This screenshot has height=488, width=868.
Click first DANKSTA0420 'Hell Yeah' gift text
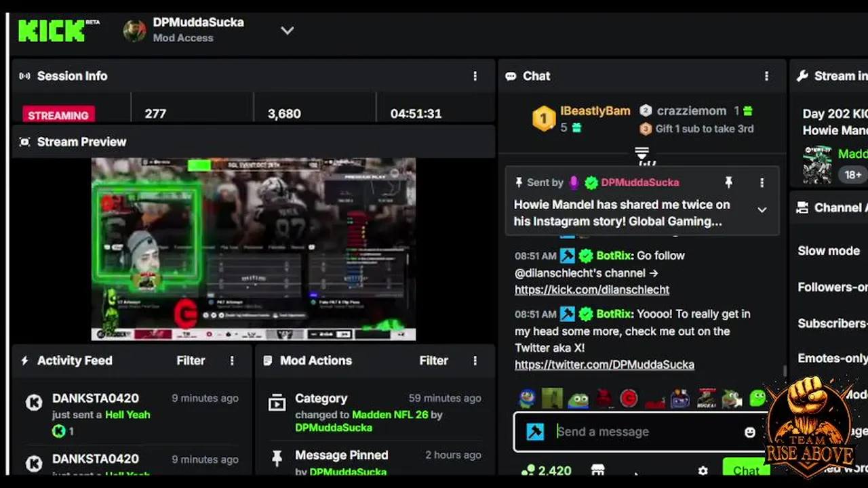pos(127,415)
